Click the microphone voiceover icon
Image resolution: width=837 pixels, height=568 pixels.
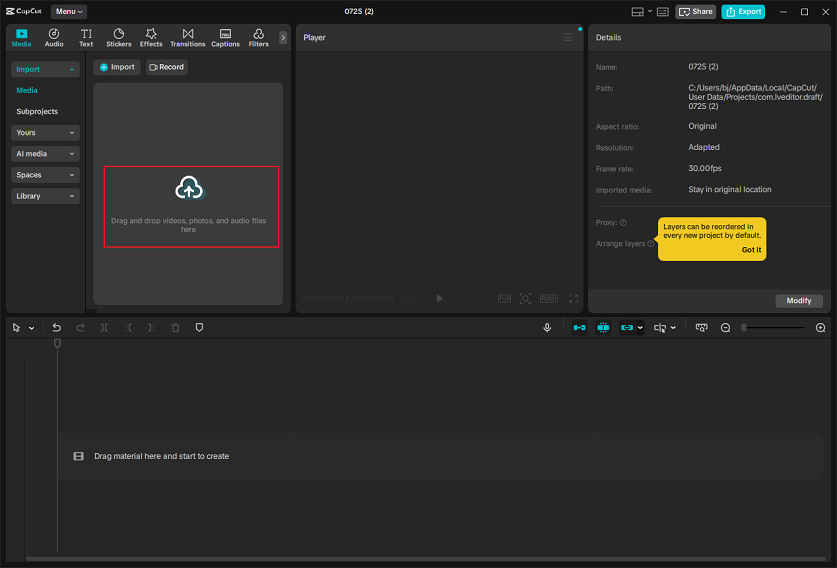click(547, 328)
